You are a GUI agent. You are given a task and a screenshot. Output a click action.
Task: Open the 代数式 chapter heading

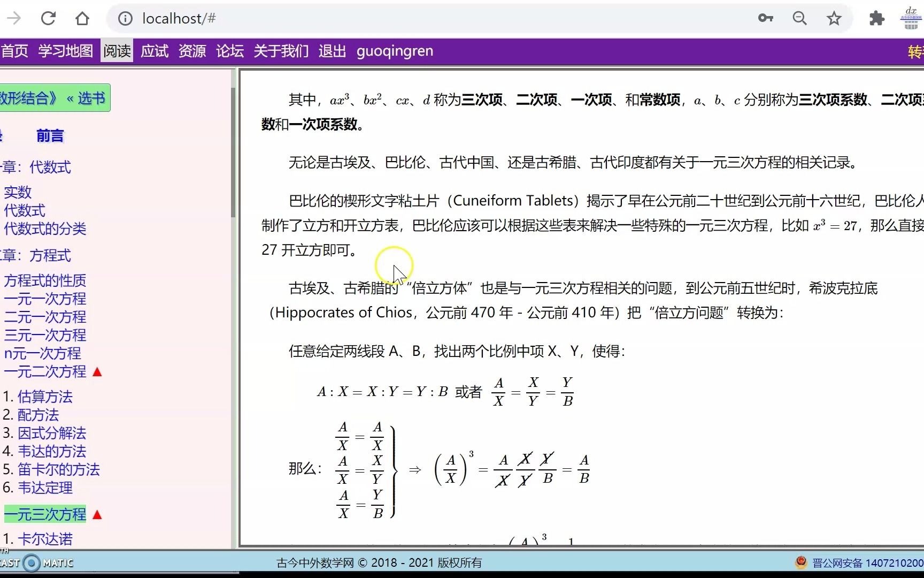tap(50, 167)
